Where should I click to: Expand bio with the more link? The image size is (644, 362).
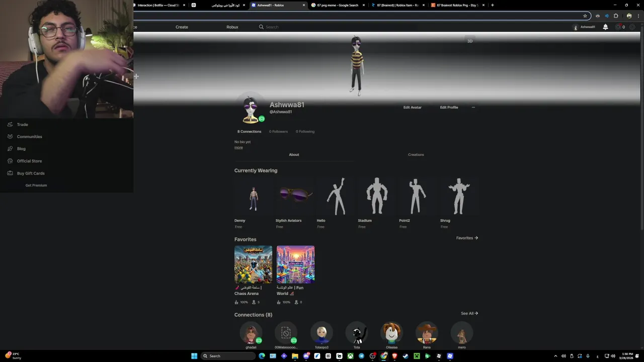(x=238, y=147)
